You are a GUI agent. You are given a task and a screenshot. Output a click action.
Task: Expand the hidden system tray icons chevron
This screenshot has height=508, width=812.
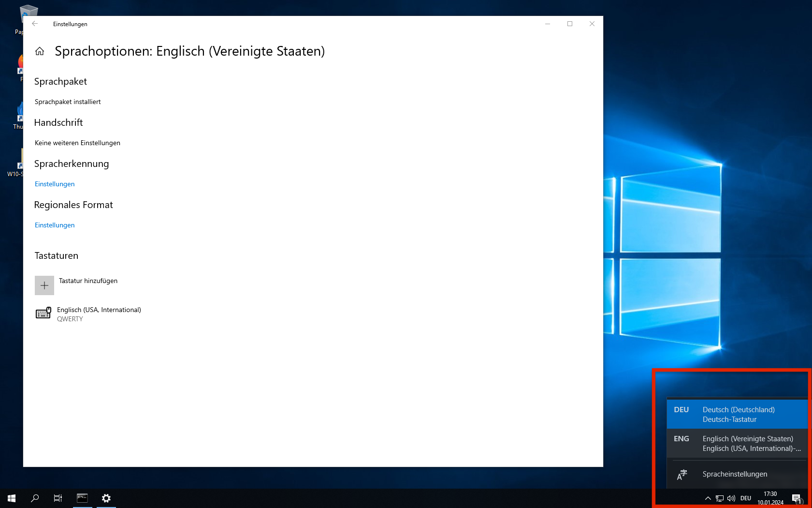[708, 498]
